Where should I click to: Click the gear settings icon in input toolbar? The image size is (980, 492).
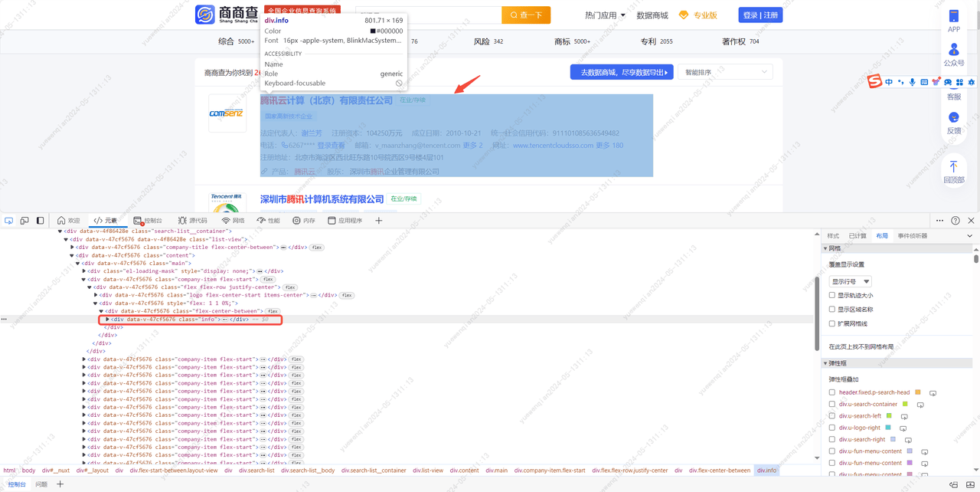coord(972,80)
